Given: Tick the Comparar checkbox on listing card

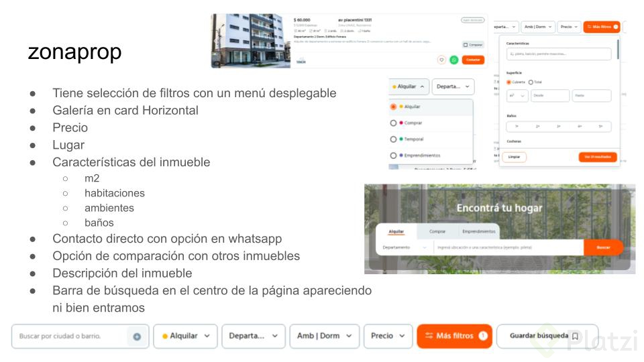Looking at the screenshot, I should click(x=466, y=45).
